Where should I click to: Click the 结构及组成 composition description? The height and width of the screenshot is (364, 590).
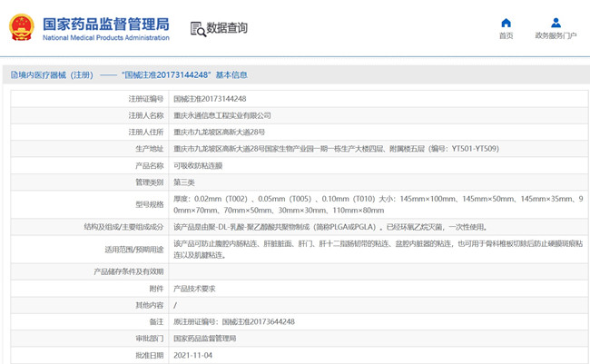point(330,227)
